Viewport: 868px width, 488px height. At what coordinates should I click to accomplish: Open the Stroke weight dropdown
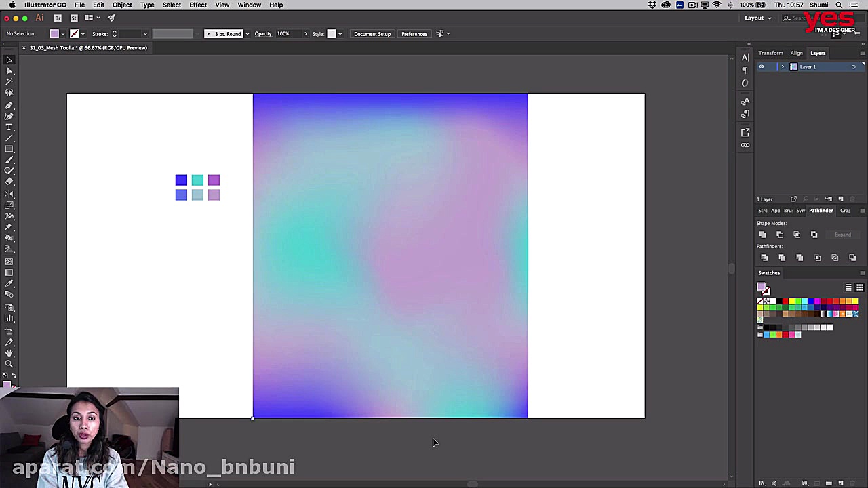144,33
